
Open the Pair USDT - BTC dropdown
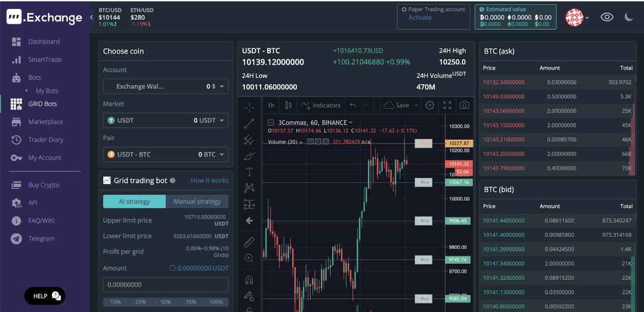pyautogui.click(x=166, y=155)
